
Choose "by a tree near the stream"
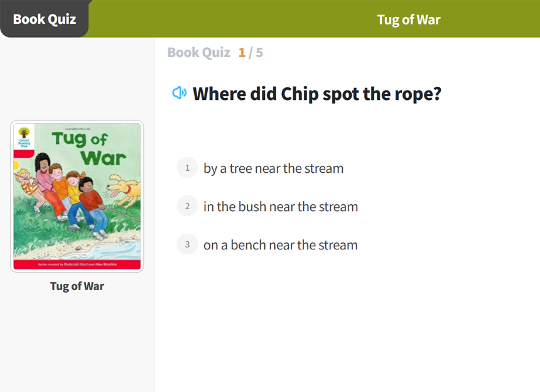(273, 168)
